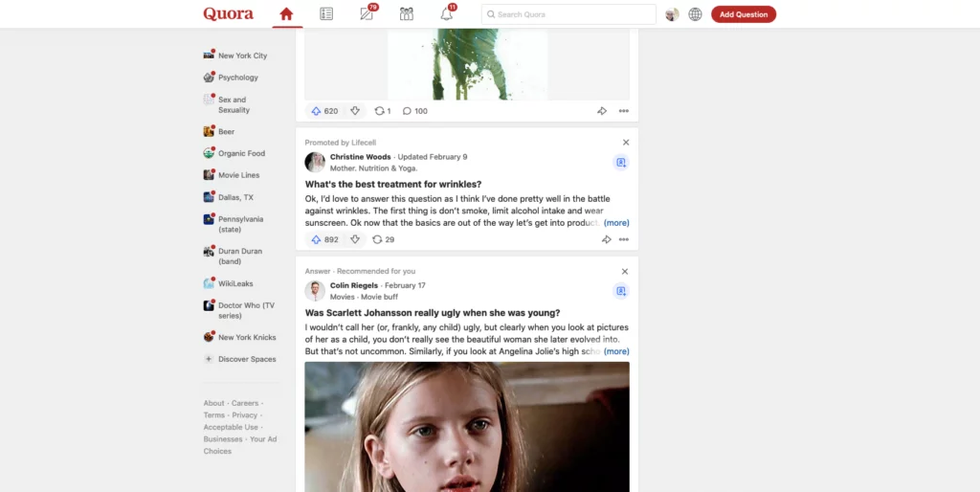Reshare the post with 1 share

[383, 111]
